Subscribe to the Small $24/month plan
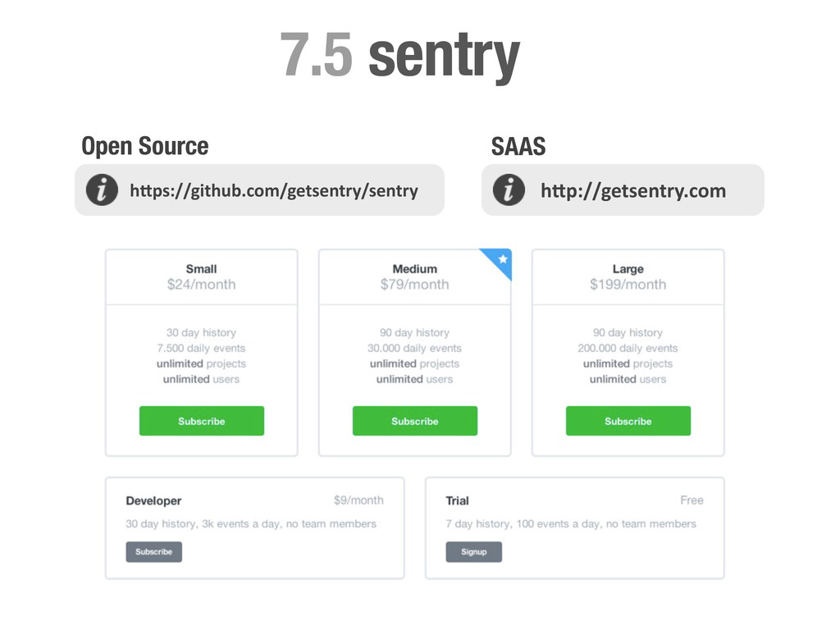This screenshot has width=840, height=630. [x=202, y=421]
